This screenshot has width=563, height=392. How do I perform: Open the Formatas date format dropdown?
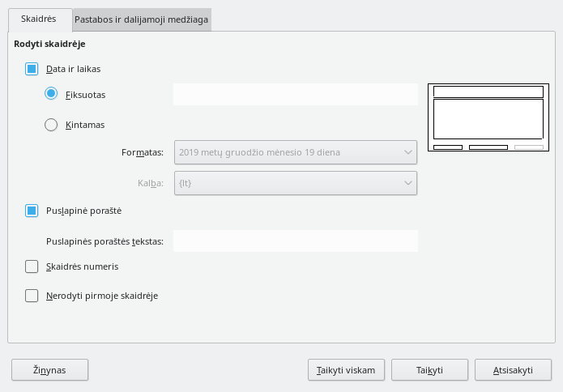[296, 151]
